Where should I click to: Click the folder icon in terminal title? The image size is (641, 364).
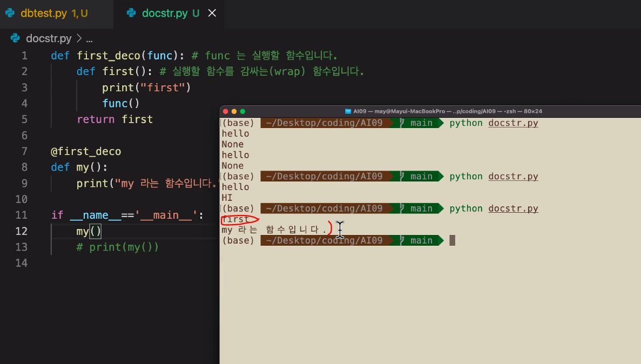point(348,111)
